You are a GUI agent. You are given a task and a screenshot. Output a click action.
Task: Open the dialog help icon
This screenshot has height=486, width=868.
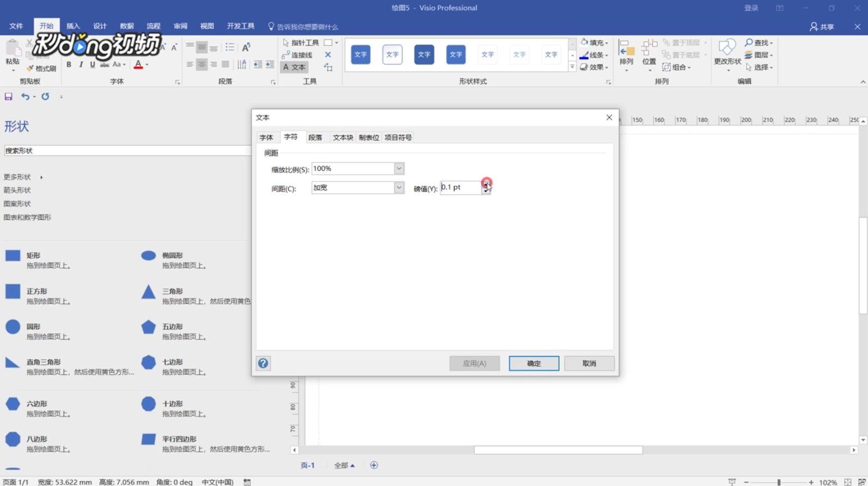[263, 364]
